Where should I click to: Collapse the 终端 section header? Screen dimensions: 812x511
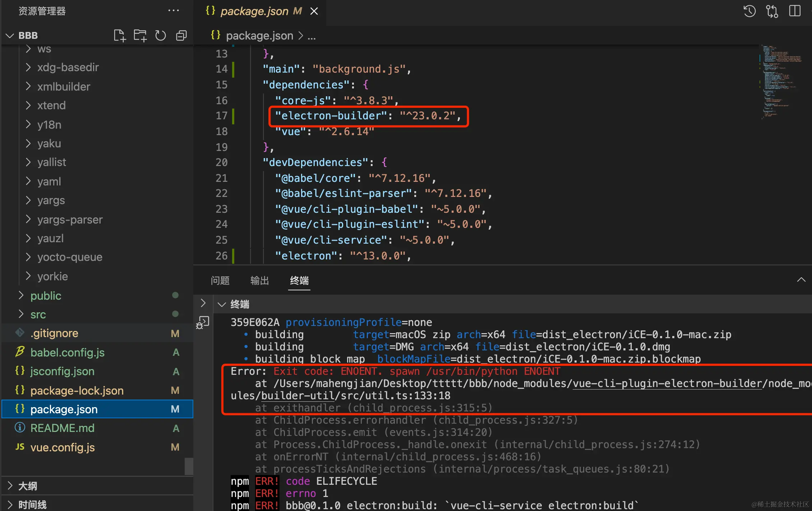[222, 305]
